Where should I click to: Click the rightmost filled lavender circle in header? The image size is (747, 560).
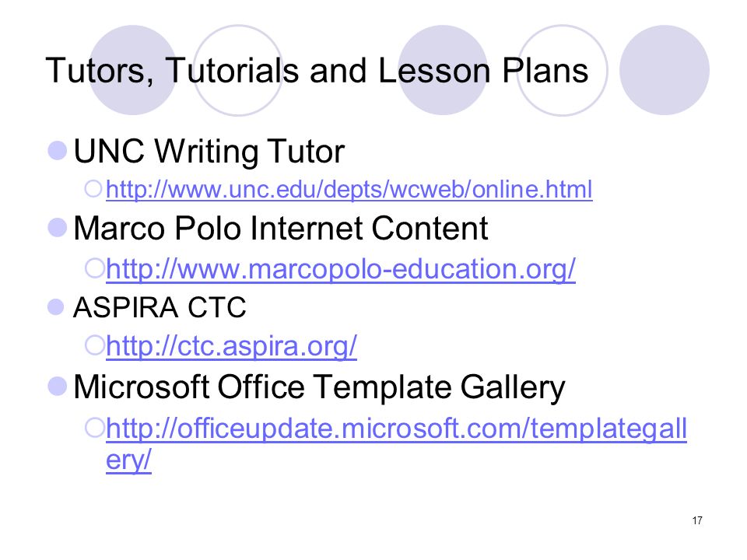coord(664,70)
